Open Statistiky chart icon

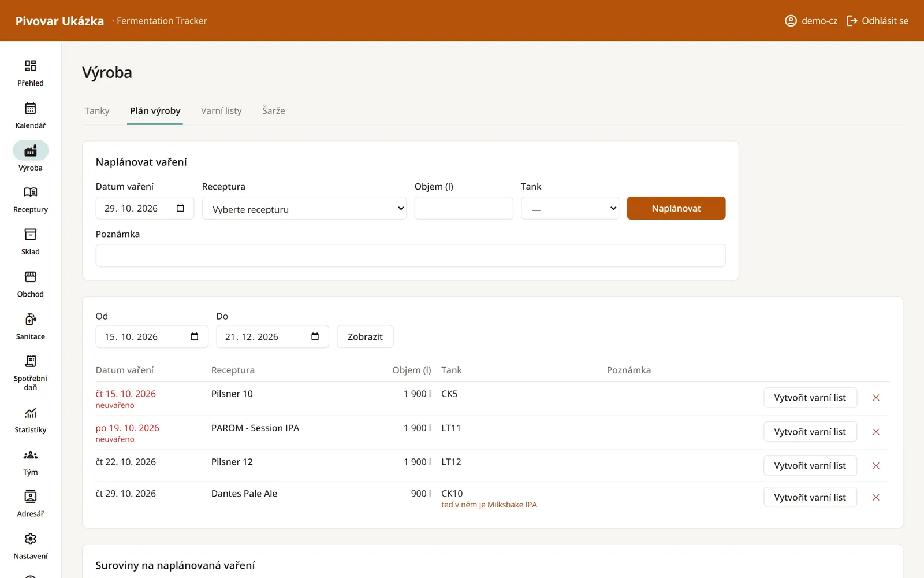(31, 413)
